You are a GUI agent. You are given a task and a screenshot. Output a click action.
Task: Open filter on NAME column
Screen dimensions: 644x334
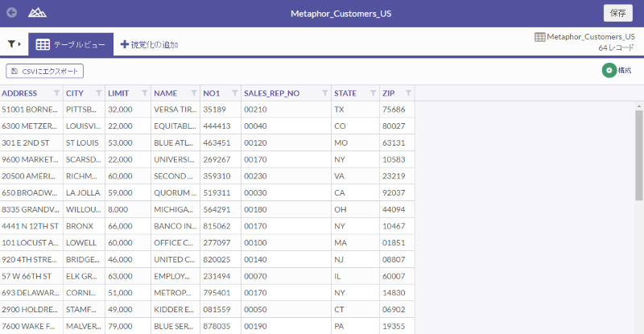coord(193,93)
